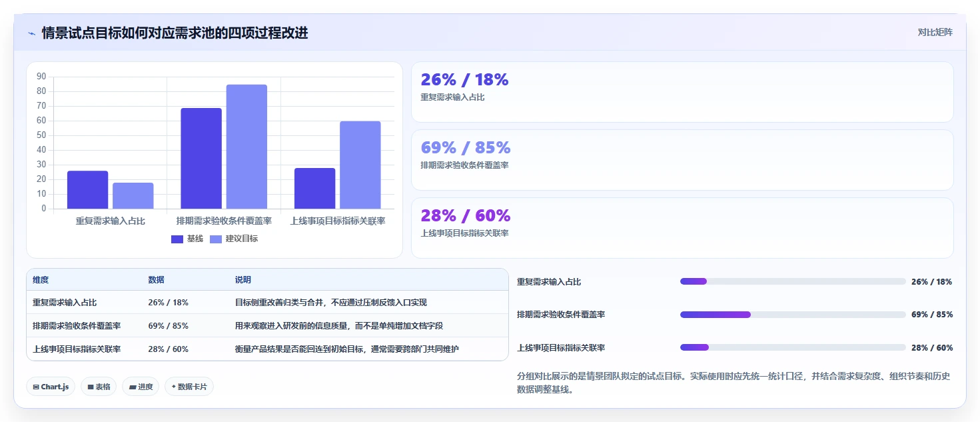The height and width of the screenshot is (422, 980).
Task: Click the 基线 bar for 重复需求输入占比
Action: 87,190
